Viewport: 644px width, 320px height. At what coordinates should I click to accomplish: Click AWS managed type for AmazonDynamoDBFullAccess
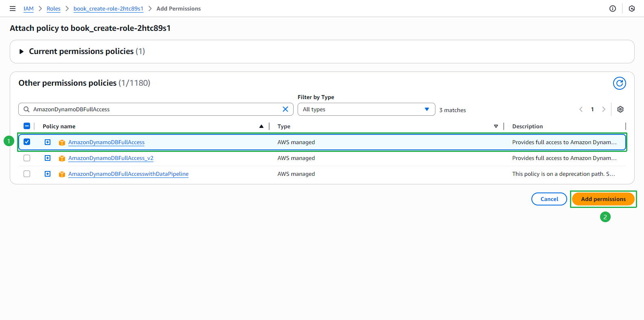tap(296, 142)
